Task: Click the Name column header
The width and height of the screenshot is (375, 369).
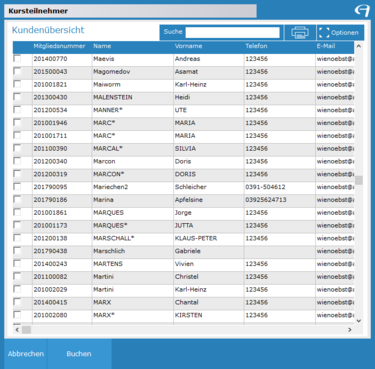Action: pos(102,46)
